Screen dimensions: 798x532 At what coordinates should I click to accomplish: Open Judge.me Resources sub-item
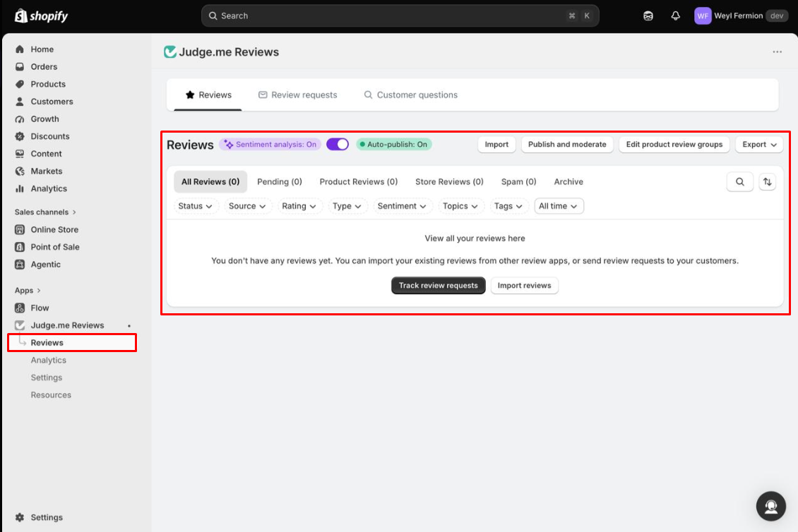[51, 394]
